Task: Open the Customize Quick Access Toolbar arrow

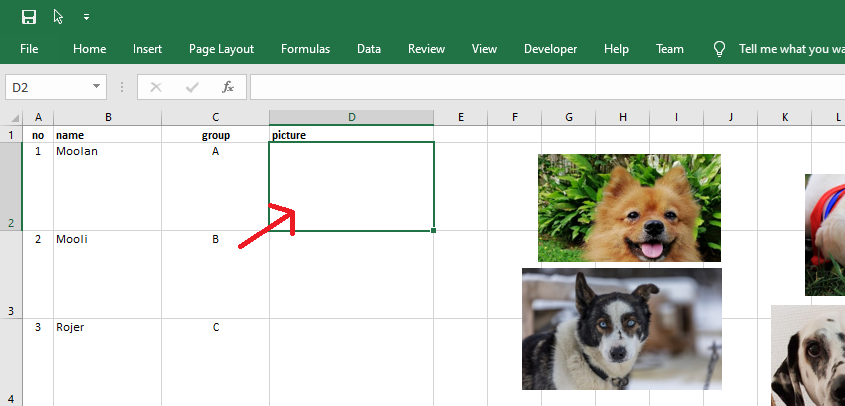Action: pyautogui.click(x=86, y=17)
